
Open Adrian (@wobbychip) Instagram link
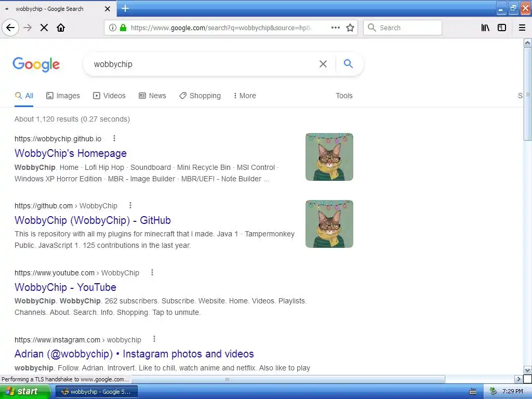click(x=134, y=354)
